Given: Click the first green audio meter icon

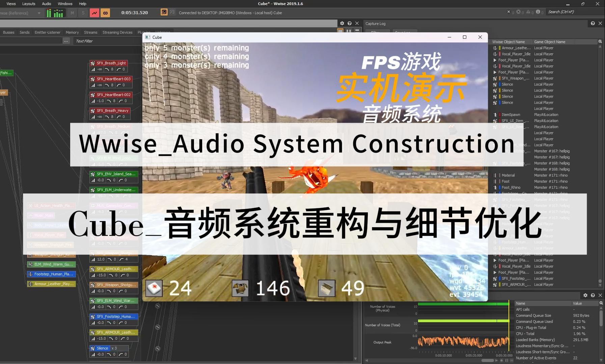Looking at the screenshot, I should click(x=49, y=13).
